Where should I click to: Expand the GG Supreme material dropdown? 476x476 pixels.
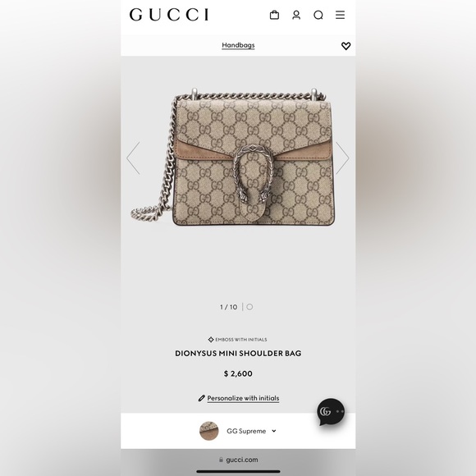[x=238, y=431]
